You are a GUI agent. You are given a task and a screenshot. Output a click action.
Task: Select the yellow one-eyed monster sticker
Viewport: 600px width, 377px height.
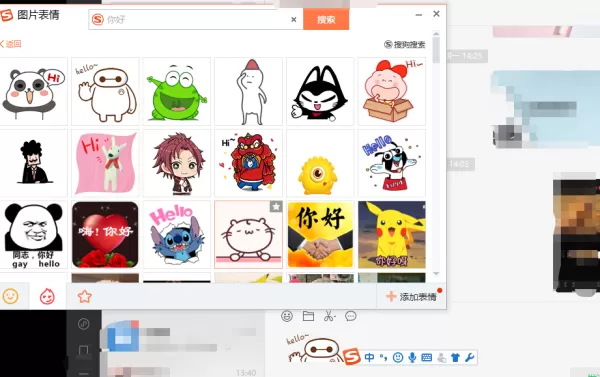tap(320, 163)
